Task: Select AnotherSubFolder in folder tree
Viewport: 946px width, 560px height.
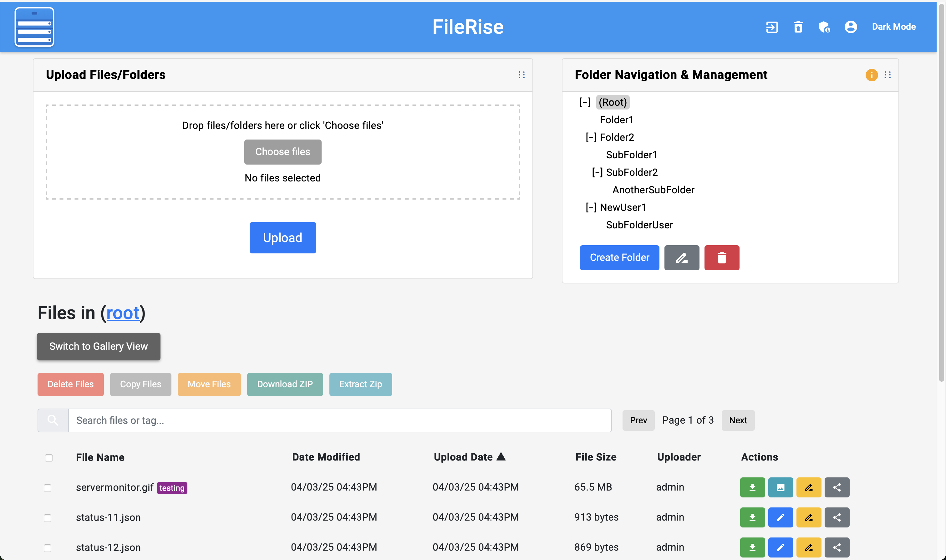Action: coord(653,190)
